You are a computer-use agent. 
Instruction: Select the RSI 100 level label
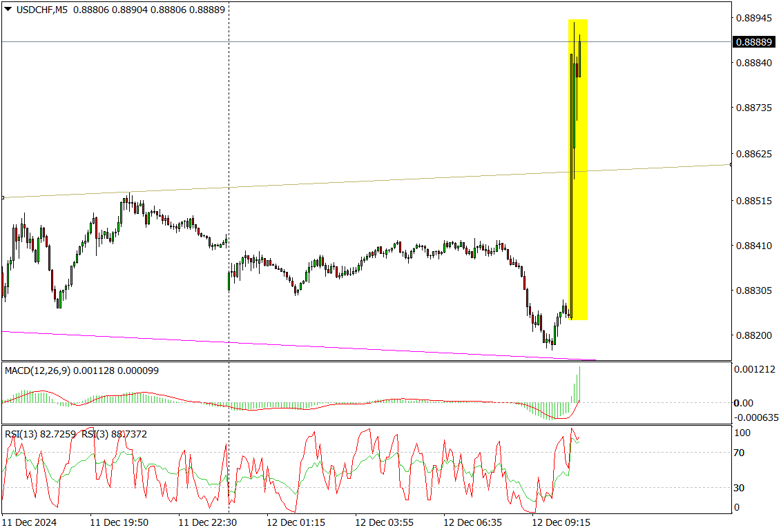[742, 433]
